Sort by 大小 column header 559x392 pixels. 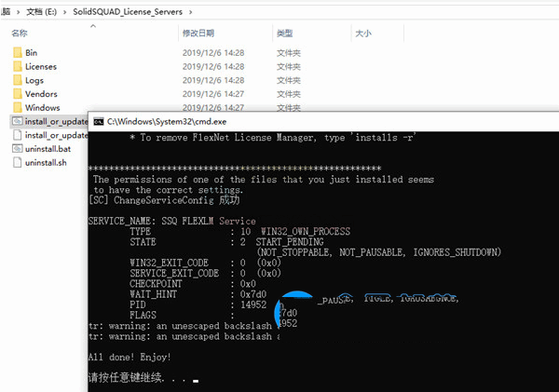[x=362, y=33]
